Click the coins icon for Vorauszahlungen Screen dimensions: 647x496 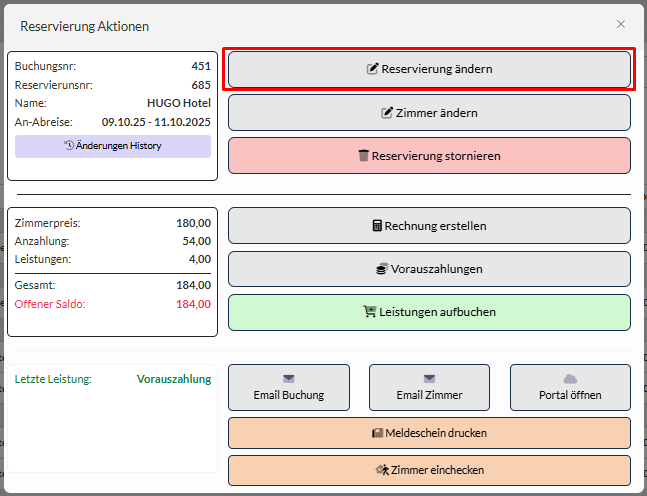tap(382, 269)
